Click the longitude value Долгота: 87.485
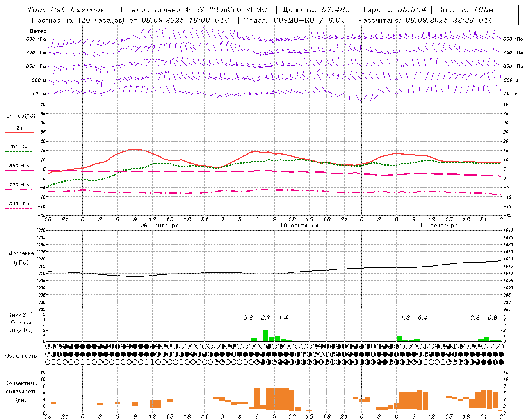Screen dimensions: 525x420 point(317,10)
